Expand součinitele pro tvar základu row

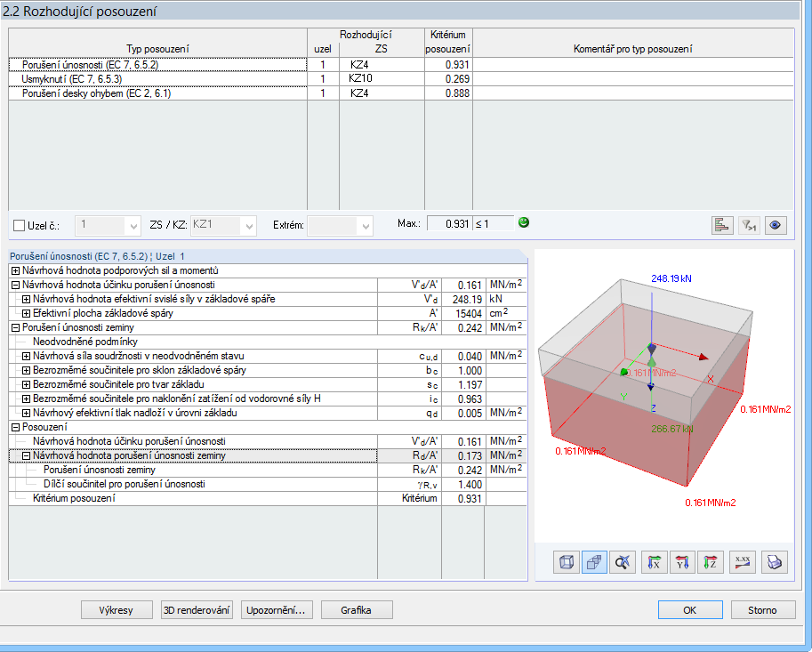tap(26, 385)
